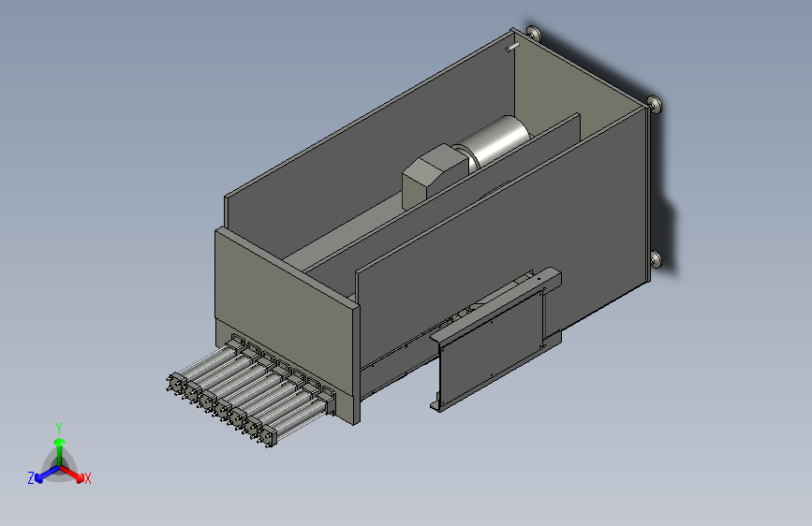This screenshot has width=812, height=526.
Task: Select the lowest round mounting foot on the end wall
Action: (656, 259)
